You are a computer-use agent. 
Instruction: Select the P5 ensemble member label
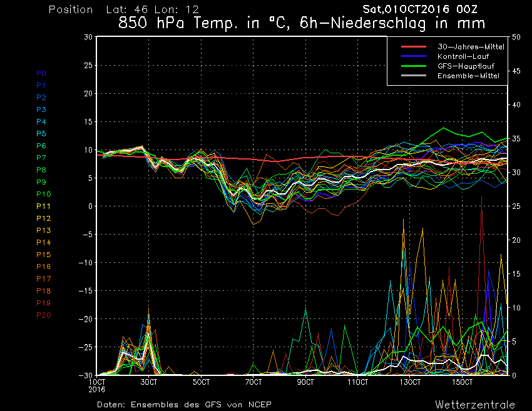coord(41,134)
